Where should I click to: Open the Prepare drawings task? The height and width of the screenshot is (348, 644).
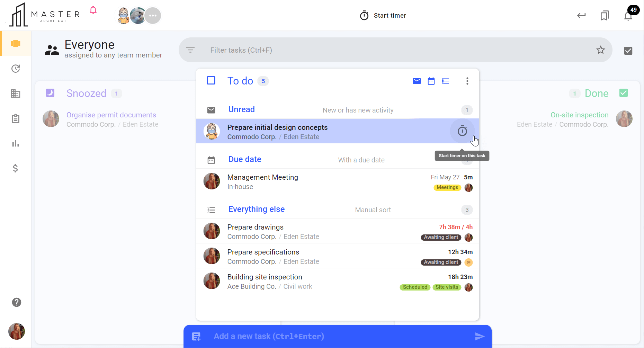coord(338,231)
